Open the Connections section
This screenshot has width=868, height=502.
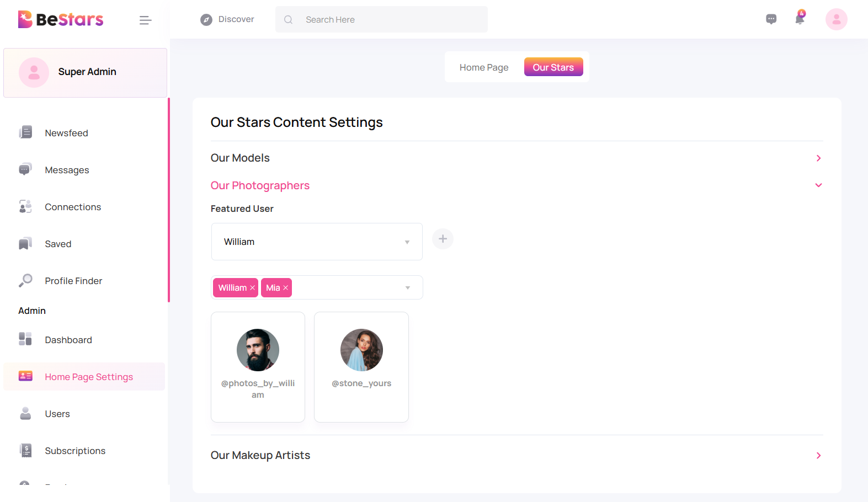tap(72, 207)
